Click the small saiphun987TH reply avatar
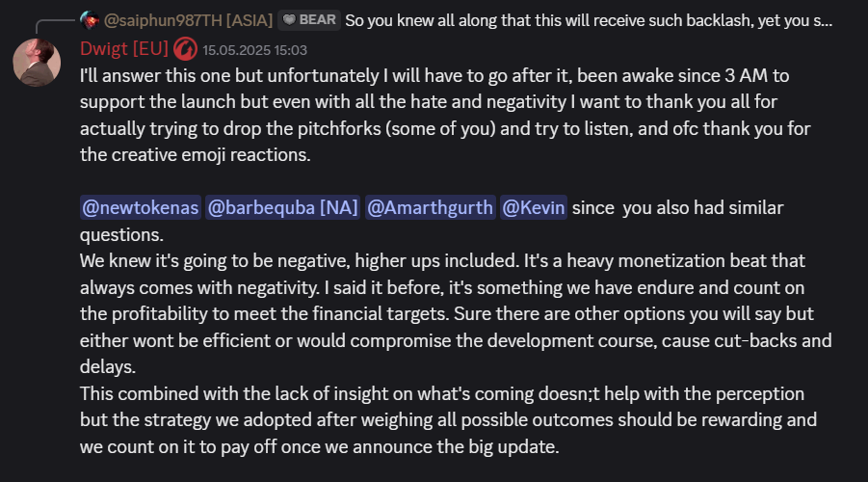This screenshot has height=482, width=868. coord(90,20)
